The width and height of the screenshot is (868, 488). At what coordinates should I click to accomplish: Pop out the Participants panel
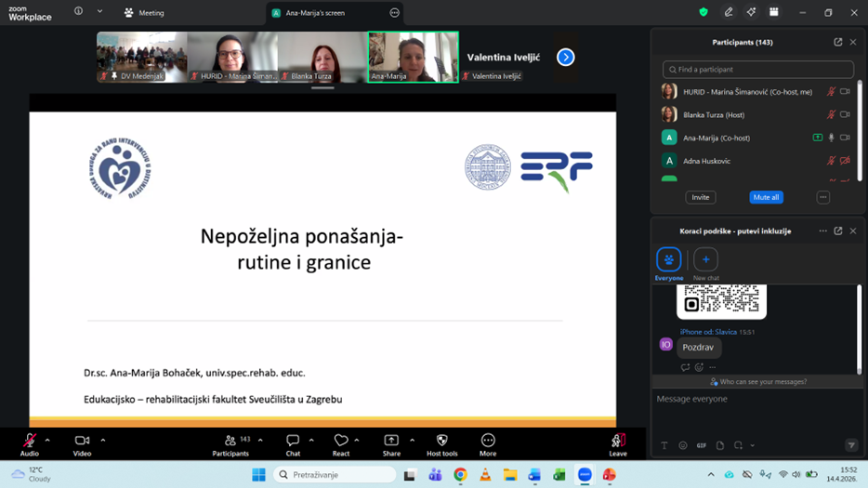click(x=837, y=42)
